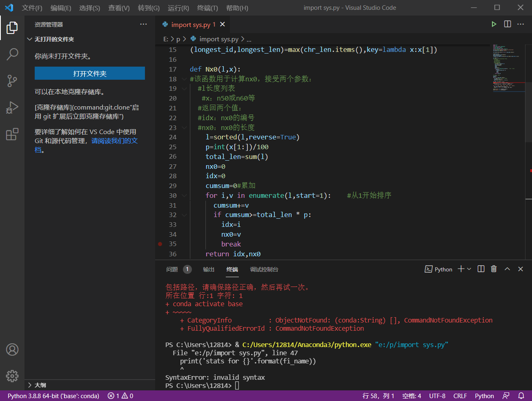Open the Explorer view in activity bar

12,28
